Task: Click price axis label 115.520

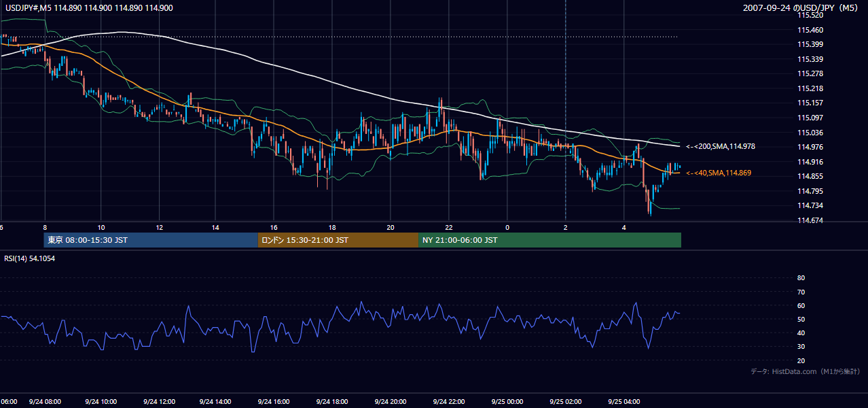Action: coord(810,15)
